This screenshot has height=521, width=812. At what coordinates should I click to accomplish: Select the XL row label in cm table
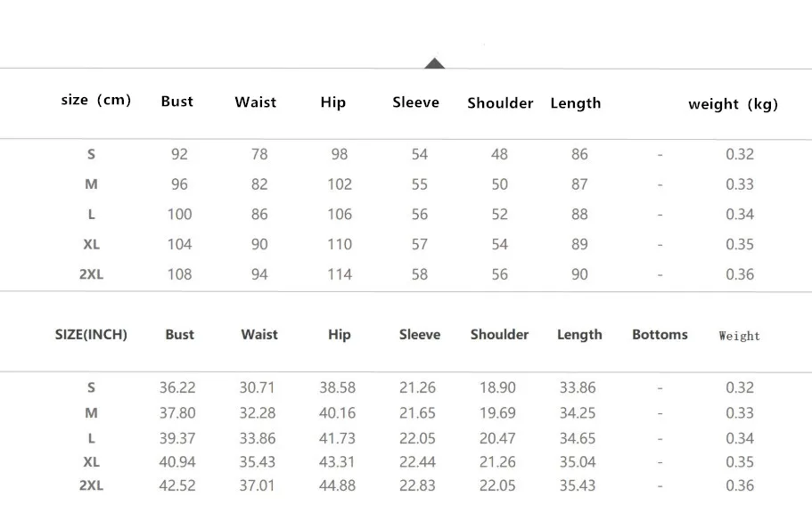click(91, 245)
